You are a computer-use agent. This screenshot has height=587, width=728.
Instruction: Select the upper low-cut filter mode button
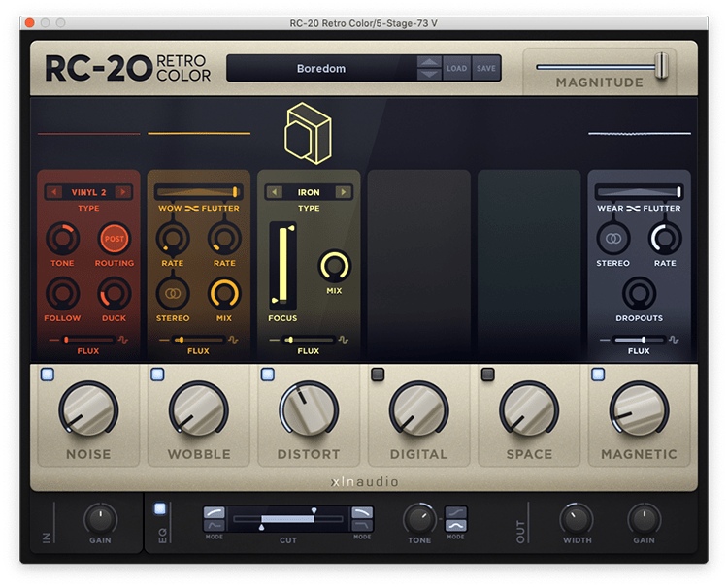pos(215,512)
